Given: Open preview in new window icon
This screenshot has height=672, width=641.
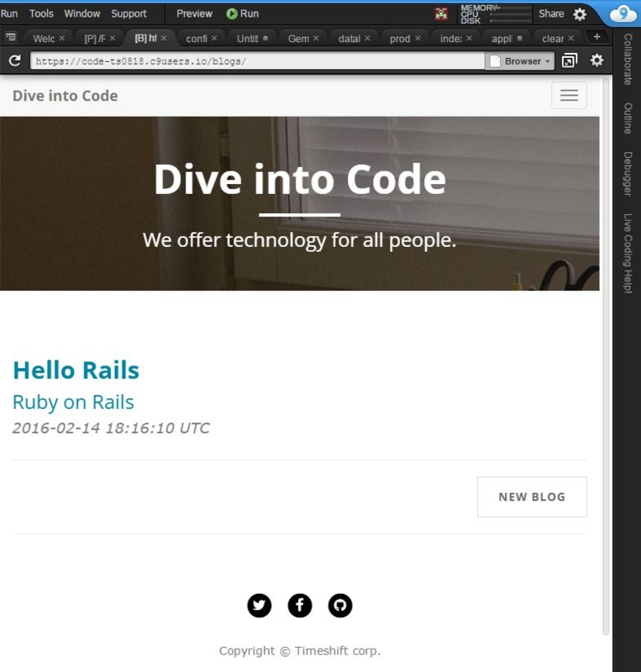Looking at the screenshot, I should click(x=569, y=60).
